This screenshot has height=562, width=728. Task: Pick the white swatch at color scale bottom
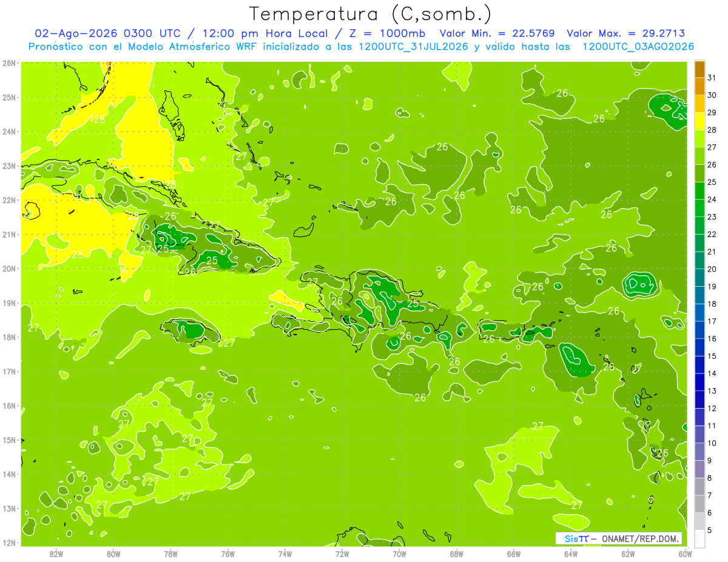coord(699,538)
